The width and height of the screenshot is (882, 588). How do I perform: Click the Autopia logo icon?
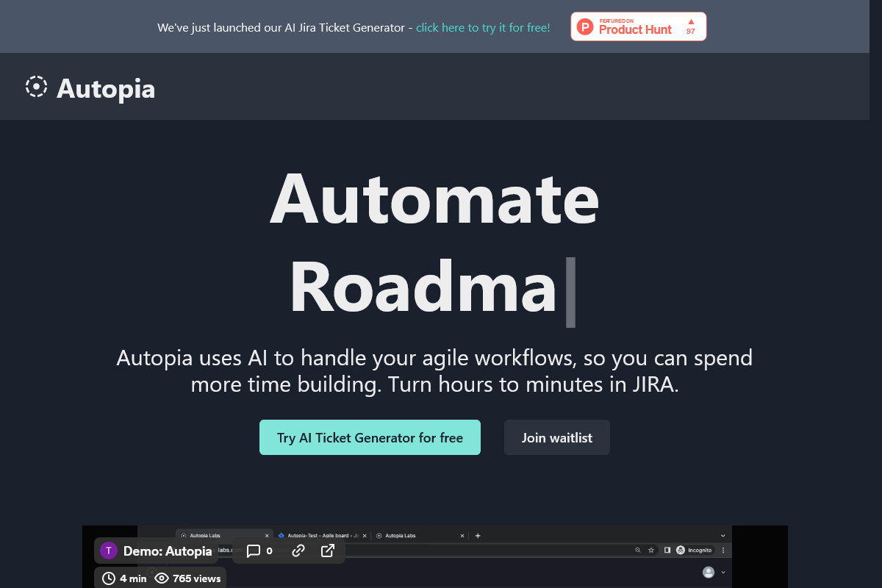tap(36, 87)
